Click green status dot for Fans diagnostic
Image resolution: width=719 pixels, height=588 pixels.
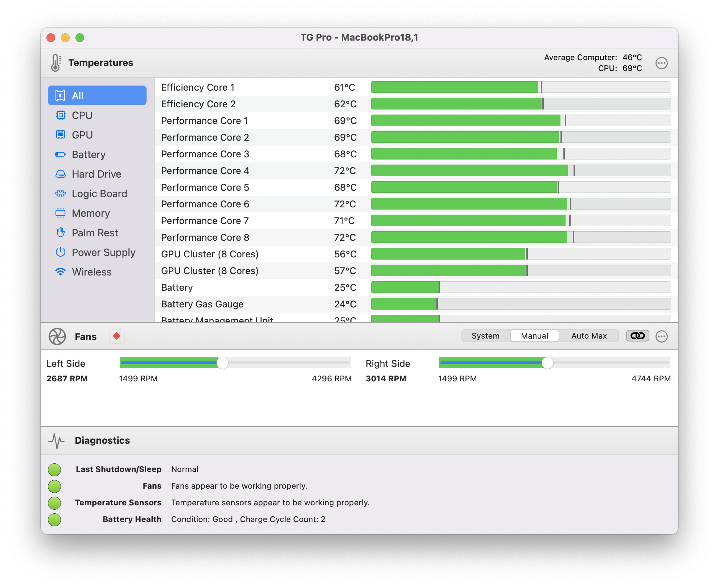[54, 486]
